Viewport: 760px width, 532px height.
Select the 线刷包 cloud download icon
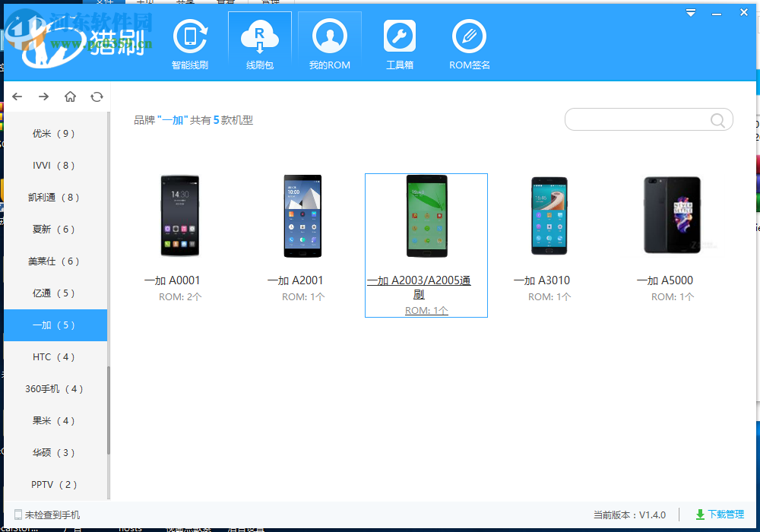(x=260, y=36)
